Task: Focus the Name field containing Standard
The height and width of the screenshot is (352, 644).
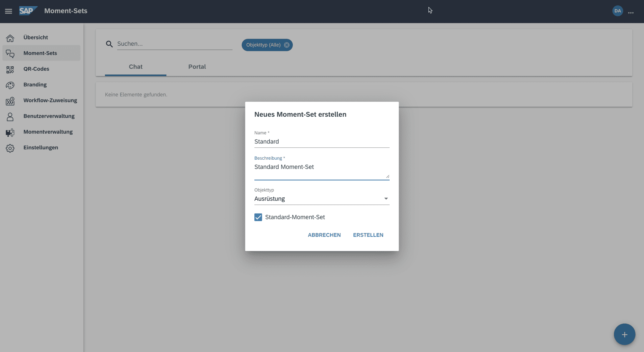Action: pos(322,142)
